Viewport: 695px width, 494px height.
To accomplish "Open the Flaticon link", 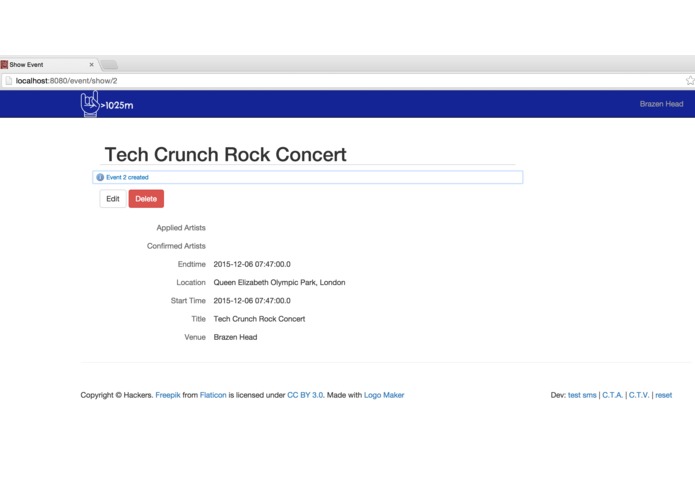I will (213, 395).
